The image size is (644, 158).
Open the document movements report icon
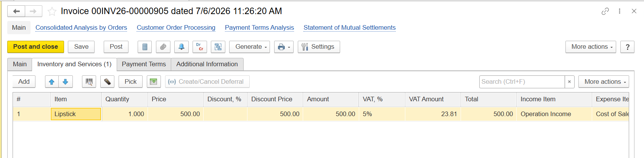[145, 47]
